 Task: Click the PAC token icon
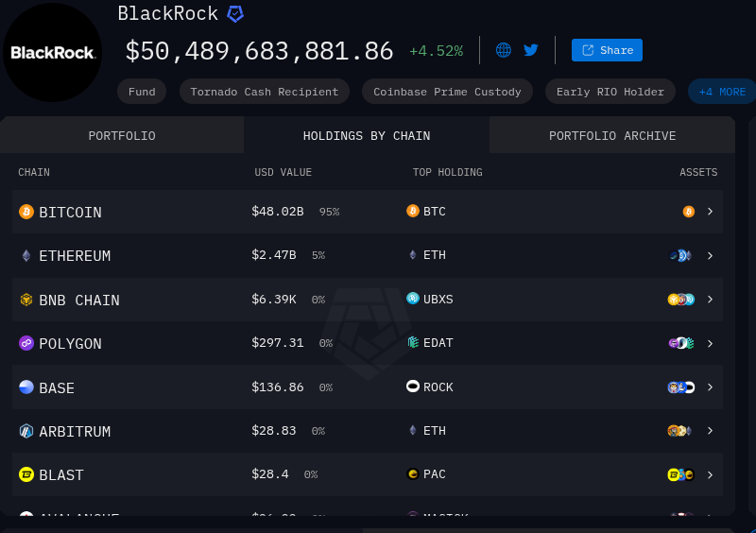[x=413, y=474]
